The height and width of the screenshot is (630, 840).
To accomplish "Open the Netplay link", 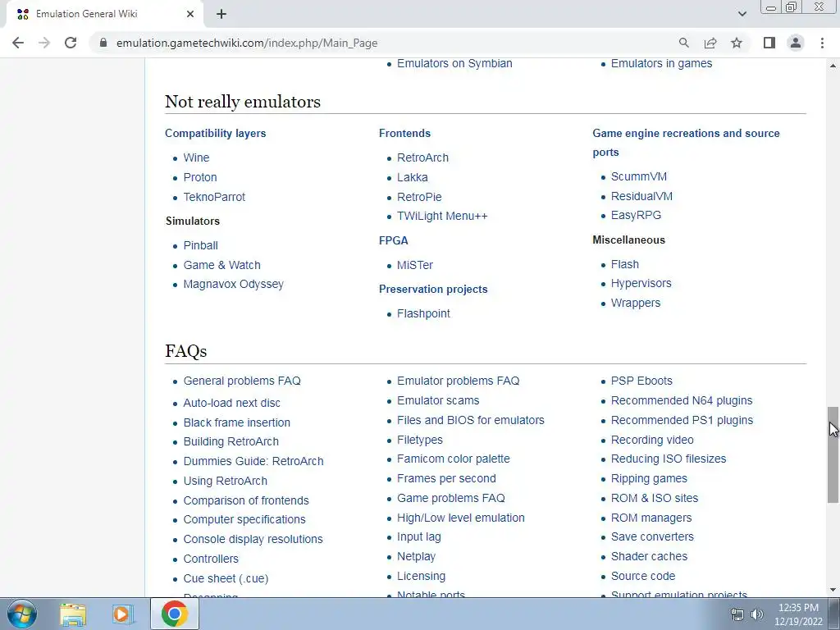I will point(416,557).
